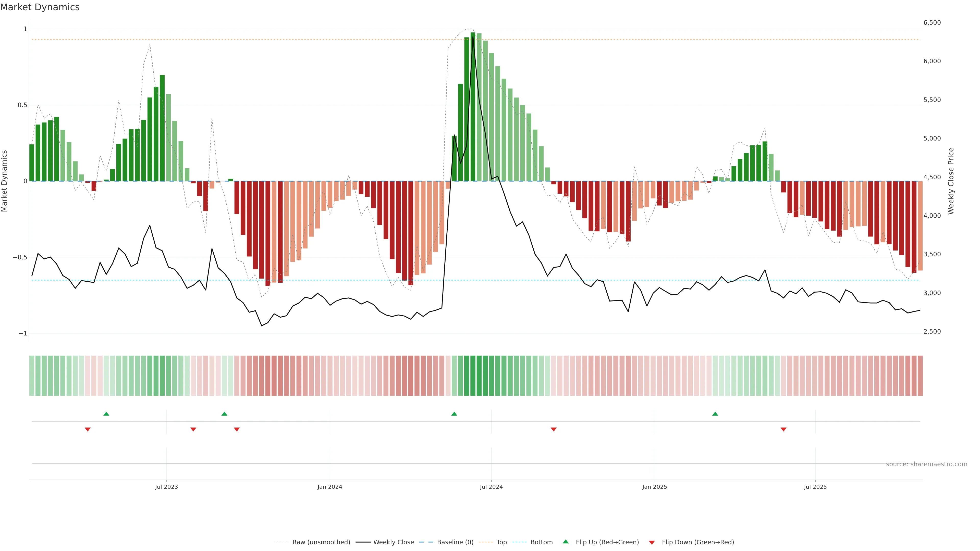This screenshot has width=980, height=551.
Task: Click the red Flip Down marker after Jul 2024
Action: (x=554, y=429)
